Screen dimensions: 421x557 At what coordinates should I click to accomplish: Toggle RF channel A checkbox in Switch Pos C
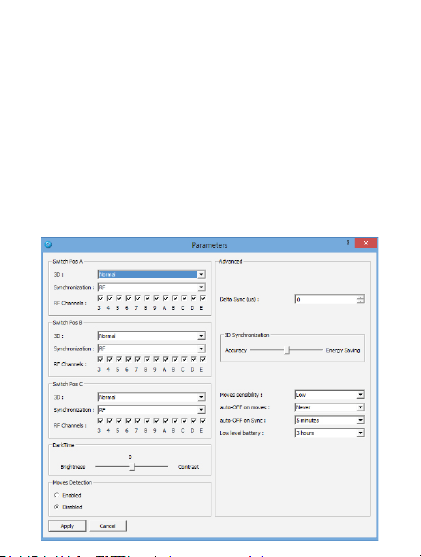pyautogui.click(x=166, y=421)
